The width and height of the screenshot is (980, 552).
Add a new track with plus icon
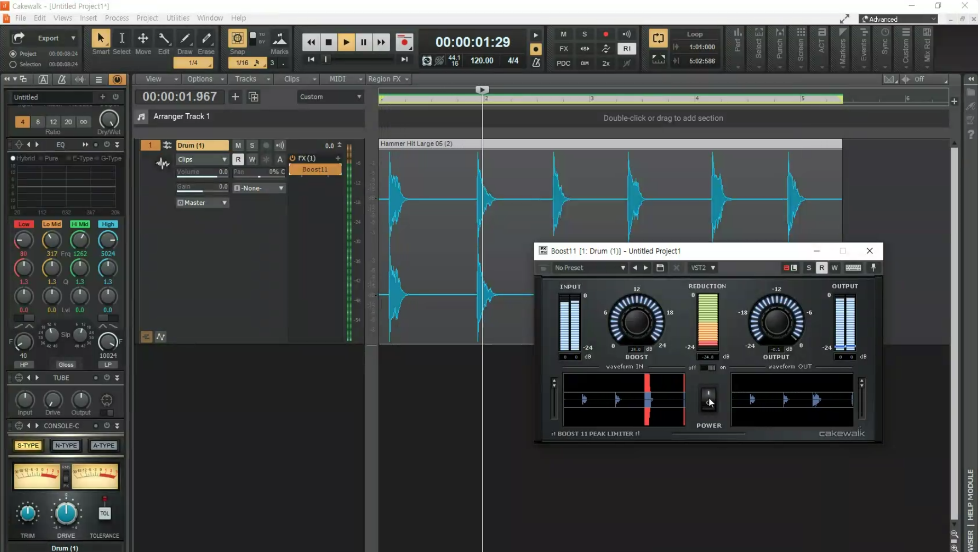click(x=235, y=97)
